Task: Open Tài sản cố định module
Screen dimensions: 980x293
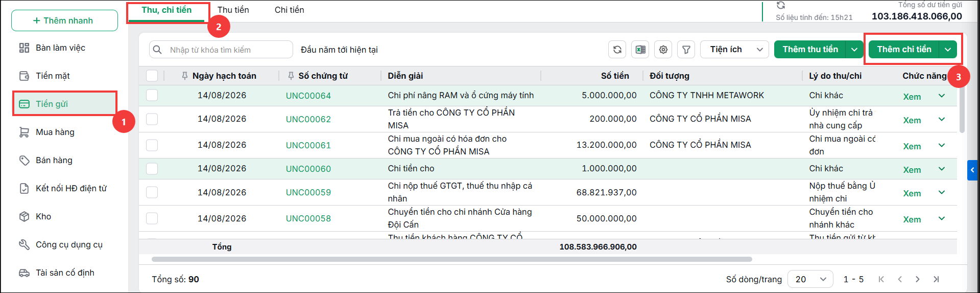Action: 57,273
